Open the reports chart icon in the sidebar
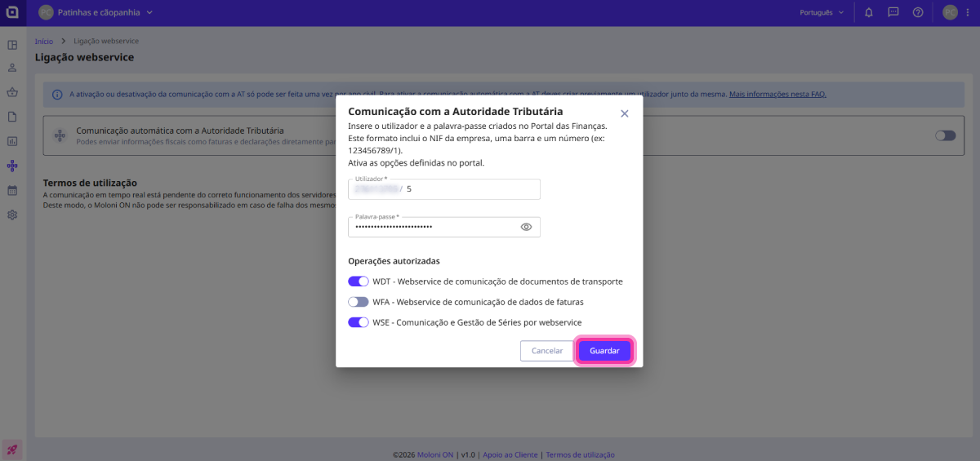This screenshot has width=980, height=461. 12,141
